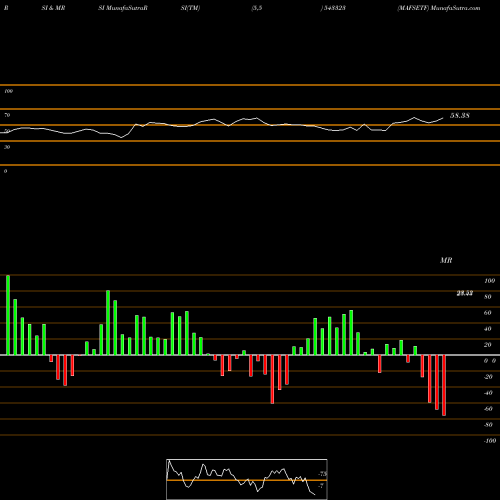Click the tallest green bar at left
This screenshot has height=500, width=500.
pyautogui.click(x=8, y=315)
